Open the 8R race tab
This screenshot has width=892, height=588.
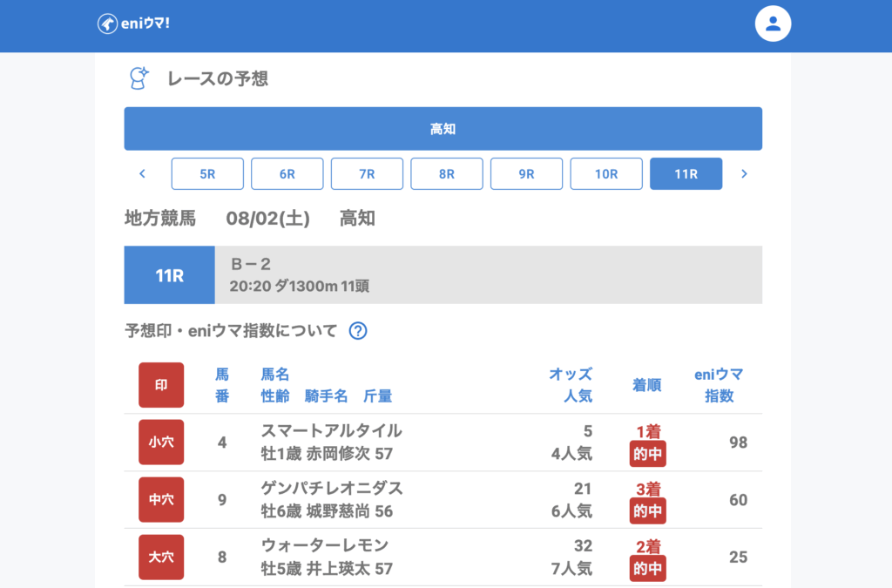[x=447, y=174]
